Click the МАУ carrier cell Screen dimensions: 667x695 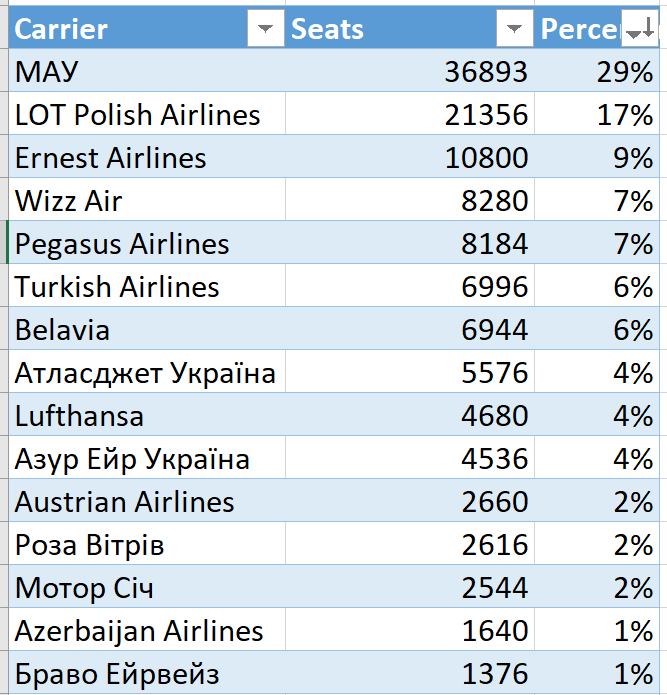[147, 72]
